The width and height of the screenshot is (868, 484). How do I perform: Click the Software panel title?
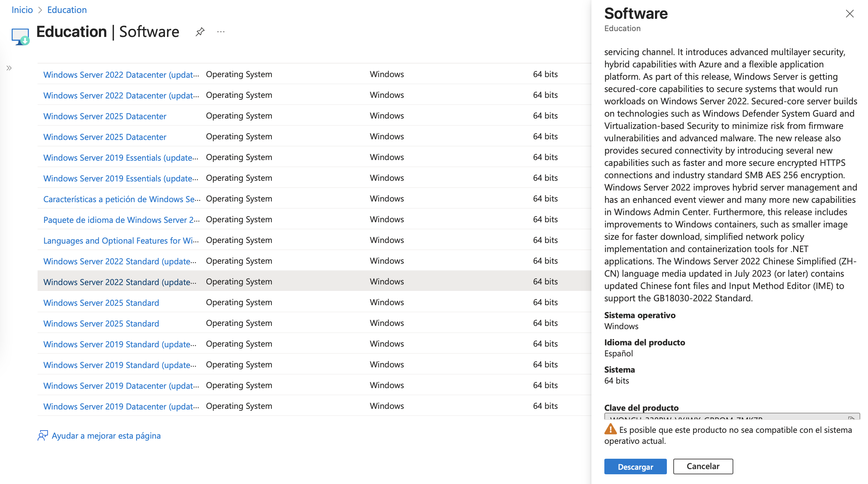(x=635, y=14)
